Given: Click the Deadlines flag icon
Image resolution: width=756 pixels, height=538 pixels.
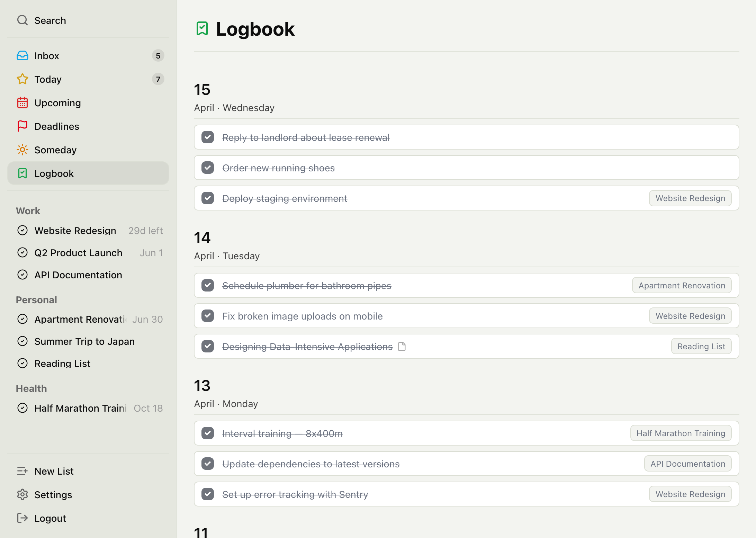Looking at the screenshot, I should 22,126.
